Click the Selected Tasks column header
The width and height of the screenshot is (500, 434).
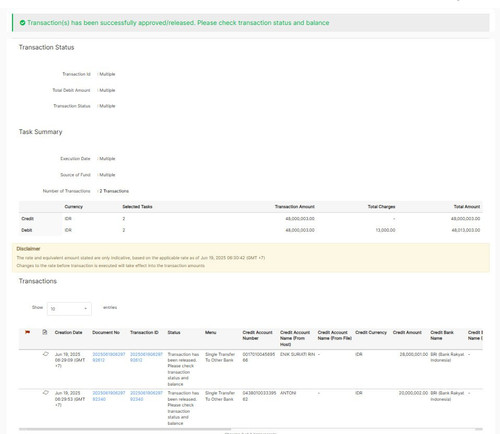pyautogui.click(x=137, y=207)
